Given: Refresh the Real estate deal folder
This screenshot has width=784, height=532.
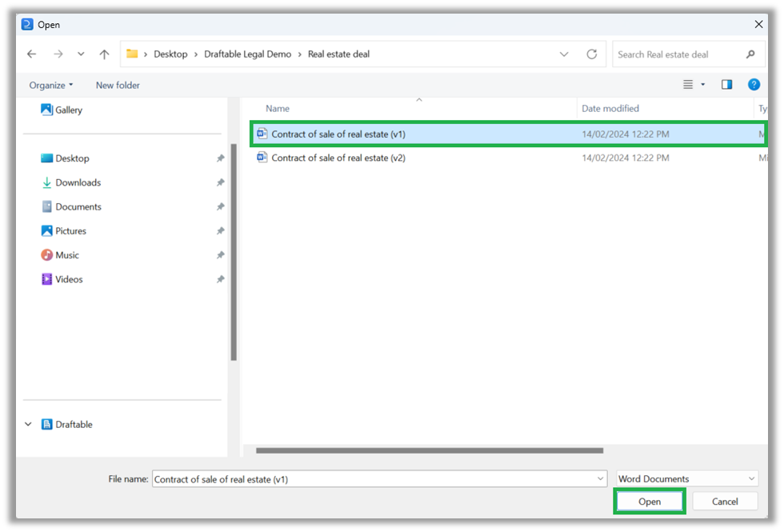Looking at the screenshot, I should 592,54.
